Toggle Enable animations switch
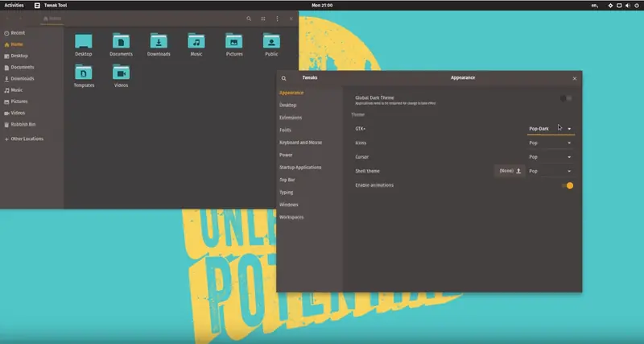The image size is (644, 344). (x=568, y=185)
